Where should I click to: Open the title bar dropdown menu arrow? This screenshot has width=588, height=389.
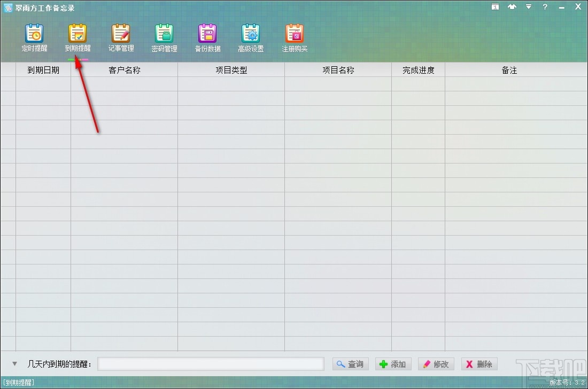(x=528, y=7)
